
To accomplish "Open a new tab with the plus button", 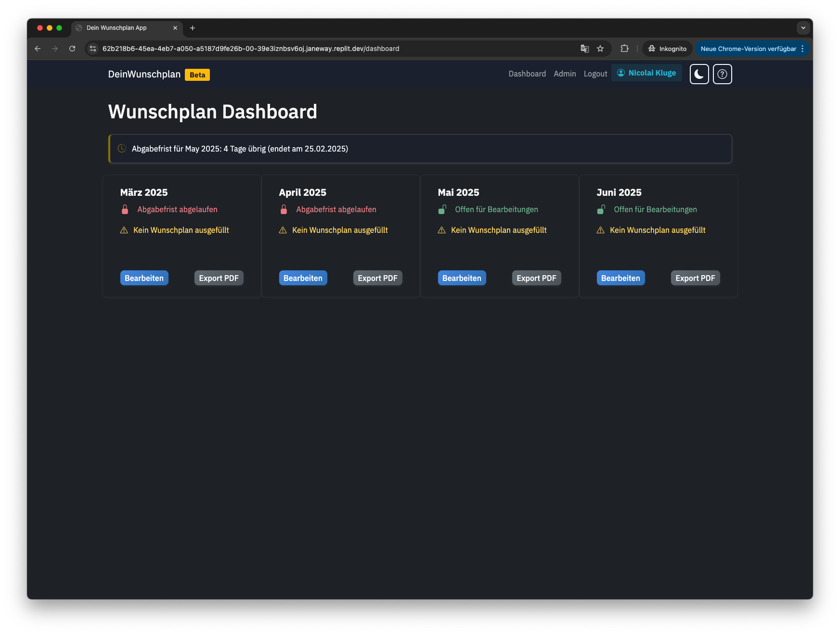I will (x=193, y=28).
